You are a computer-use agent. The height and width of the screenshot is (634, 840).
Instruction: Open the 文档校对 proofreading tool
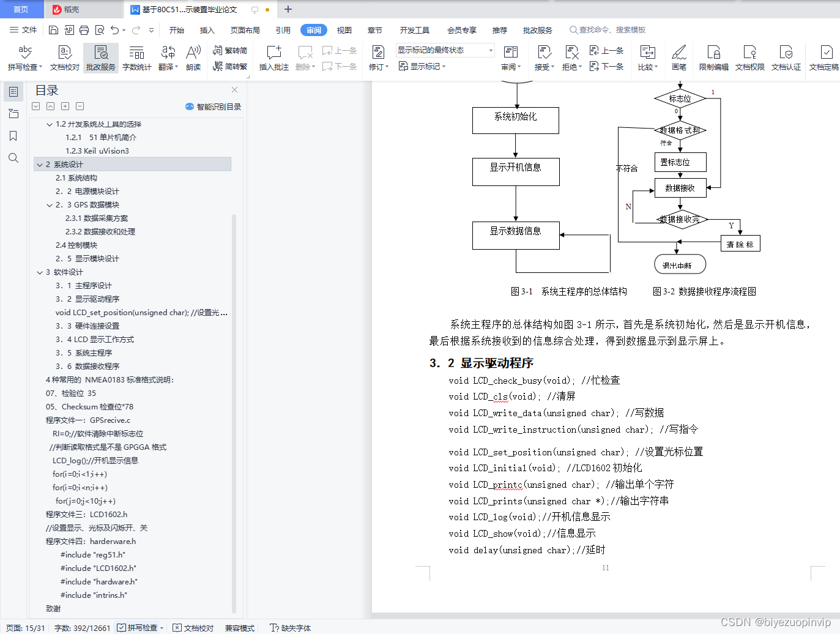coord(65,59)
